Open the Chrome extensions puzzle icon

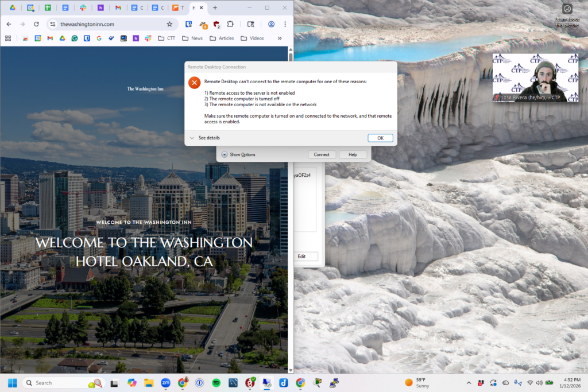click(x=230, y=24)
